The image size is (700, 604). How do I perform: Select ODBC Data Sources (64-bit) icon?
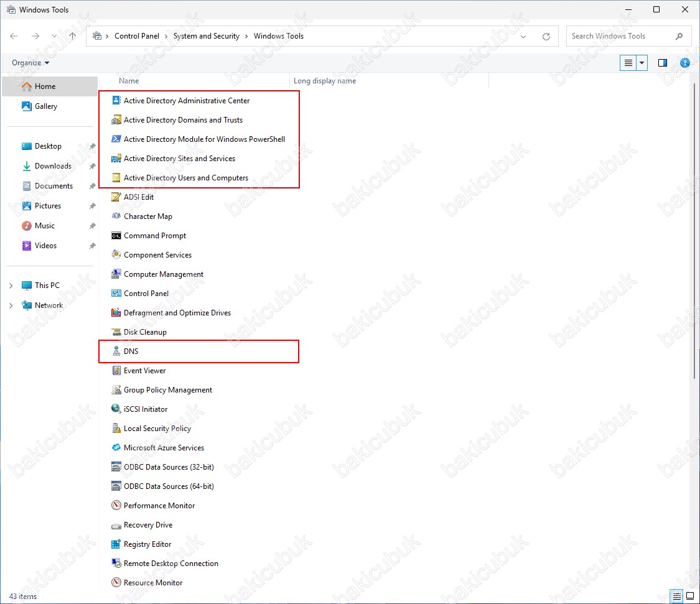116,486
